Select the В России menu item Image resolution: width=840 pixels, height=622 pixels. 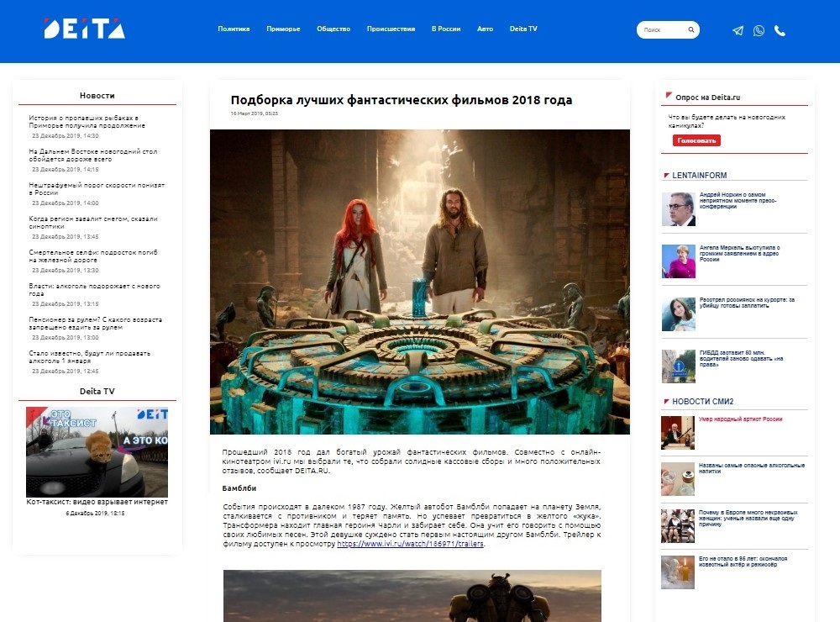coord(446,29)
